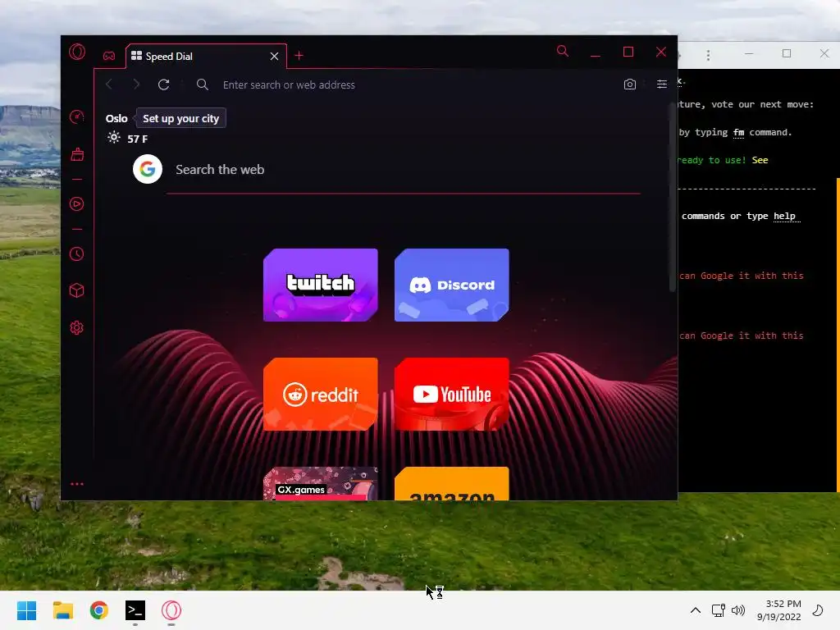The width and height of the screenshot is (840, 630).
Task: Open Extensions cube icon in sidebar
Action: click(x=77, y=290)
